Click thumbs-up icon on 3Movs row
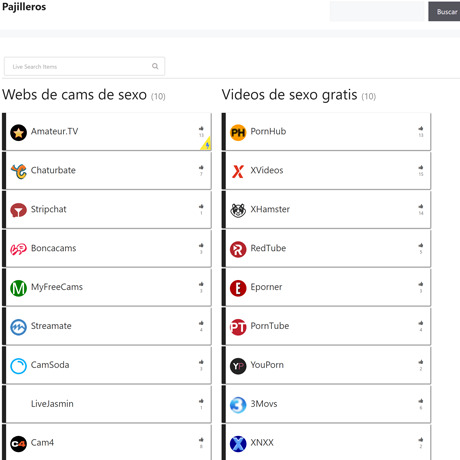 421,401
